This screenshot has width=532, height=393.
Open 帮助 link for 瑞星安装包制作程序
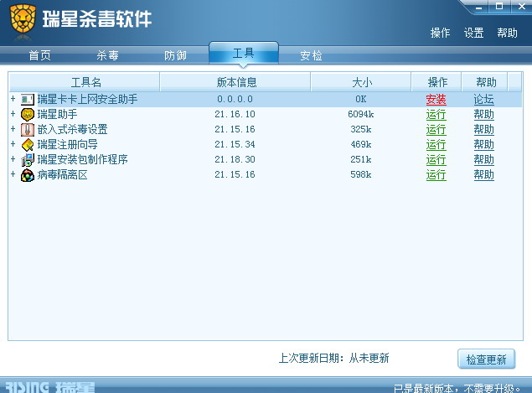coord(483,159)
